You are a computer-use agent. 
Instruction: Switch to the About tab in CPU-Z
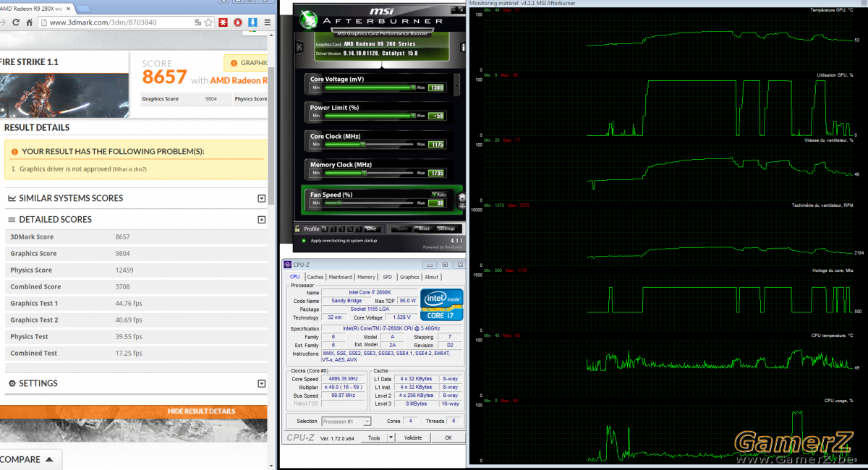[432, 277]
